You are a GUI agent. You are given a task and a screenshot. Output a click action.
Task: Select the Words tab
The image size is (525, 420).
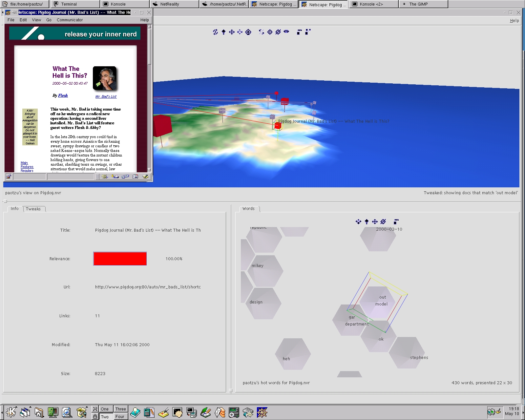249,209
